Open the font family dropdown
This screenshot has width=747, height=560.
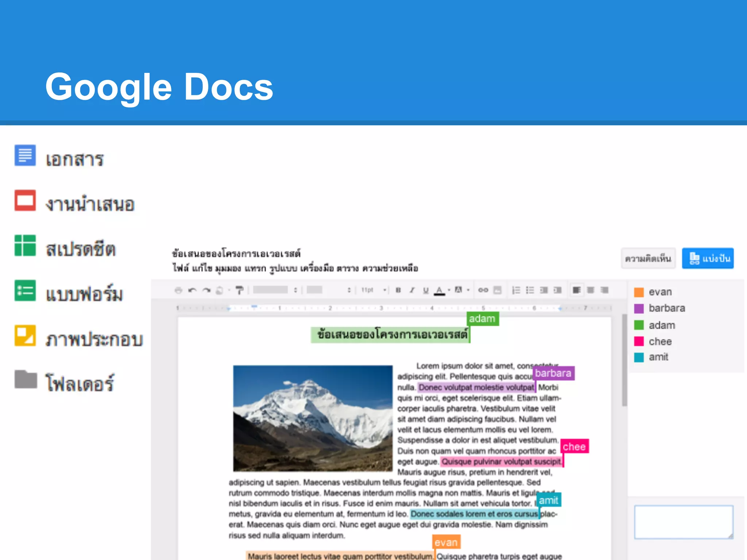[329, 290]
